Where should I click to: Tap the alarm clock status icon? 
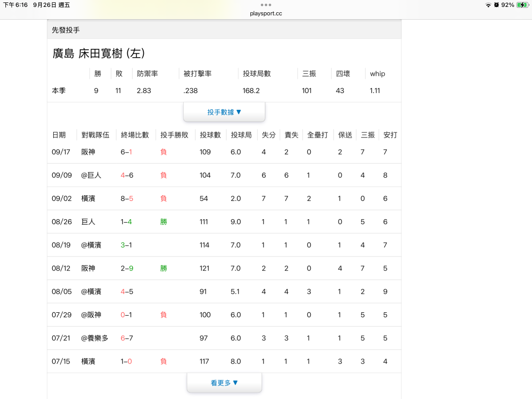pos(496,5)
